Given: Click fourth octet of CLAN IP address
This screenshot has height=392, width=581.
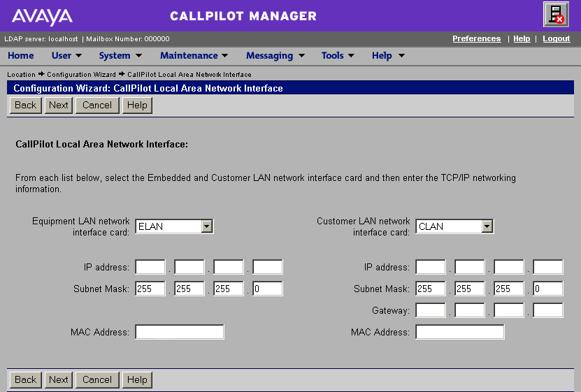Looking at the screenshot, I should [x=548, y=267].
